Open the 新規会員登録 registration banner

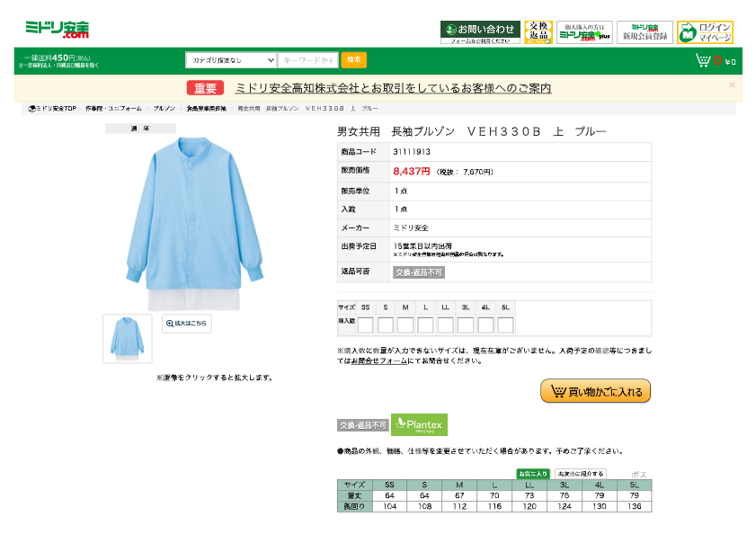pos(645,32)
